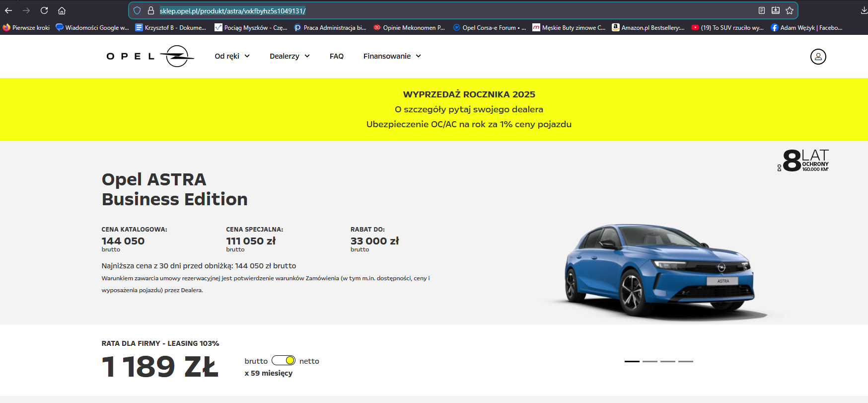Open the Pociąg Myszków bookmark
Viewport: 868px width, 403px height.
[251, 28]
